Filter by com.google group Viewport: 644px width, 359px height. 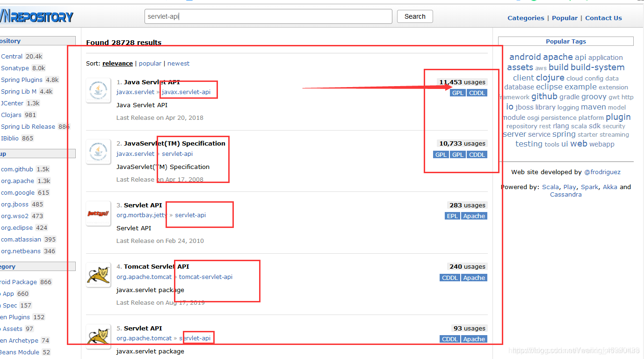pos(18,192)
